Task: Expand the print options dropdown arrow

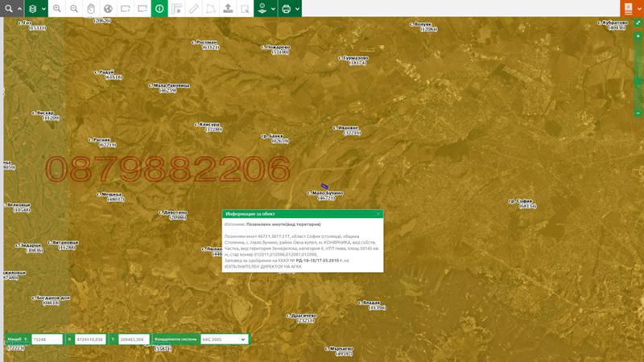Action: pyautogui.click(x=297, y=9)
